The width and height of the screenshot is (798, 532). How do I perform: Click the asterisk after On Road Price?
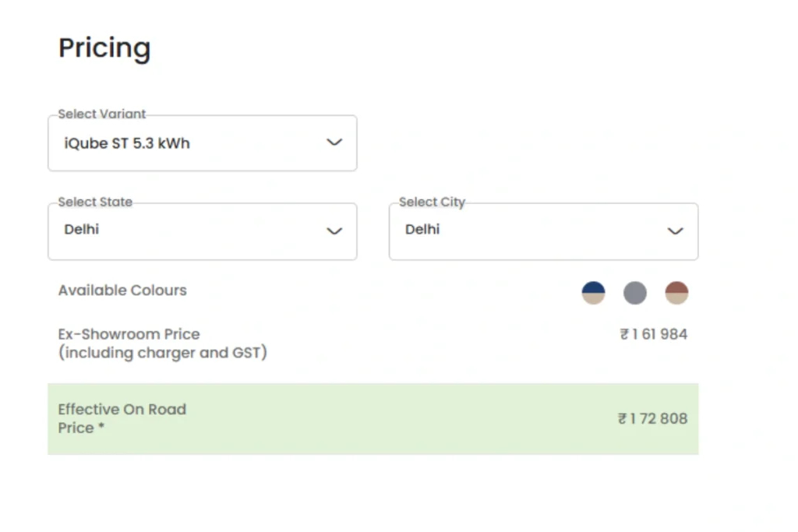pos(101,428)
